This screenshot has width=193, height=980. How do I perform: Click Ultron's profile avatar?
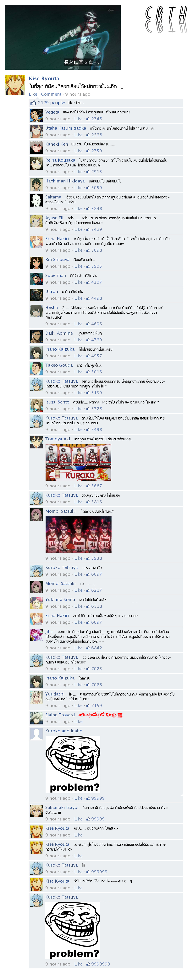click(36, 295)
